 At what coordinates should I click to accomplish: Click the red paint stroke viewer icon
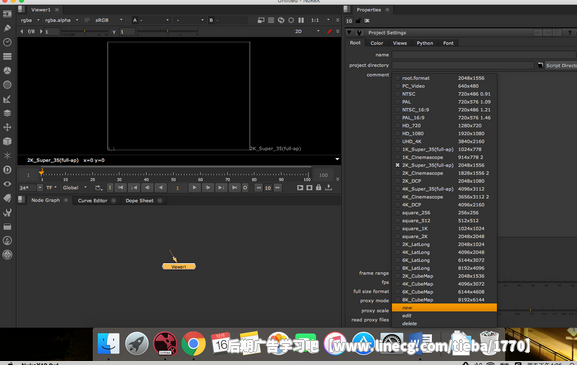coord(329,32)
